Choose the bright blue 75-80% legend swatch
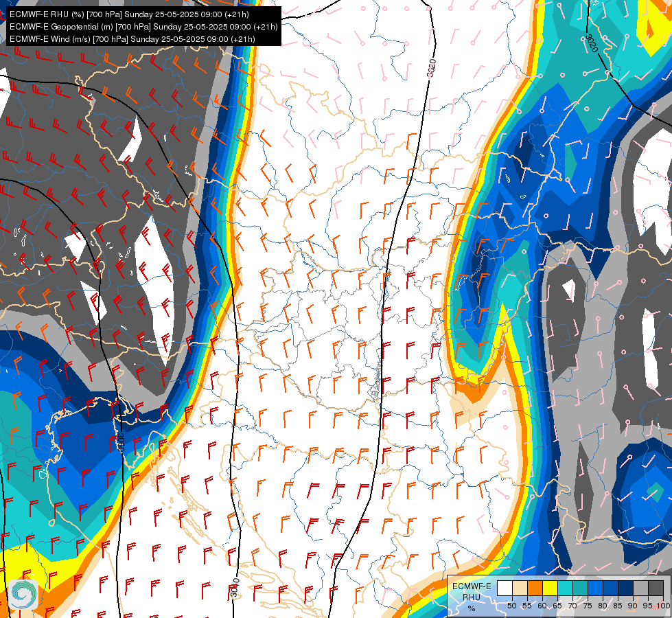 click(x=596, y=588)
